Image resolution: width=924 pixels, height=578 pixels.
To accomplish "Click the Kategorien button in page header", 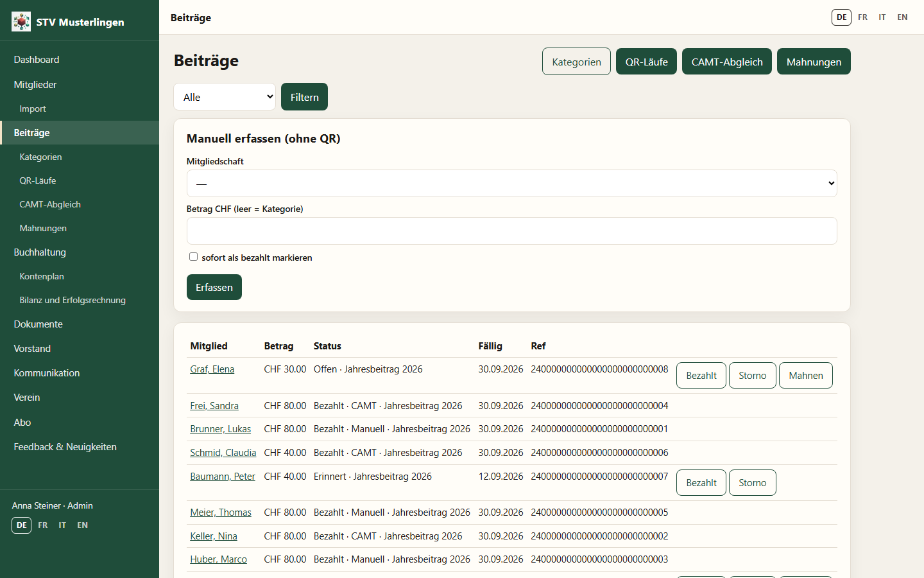I will pos(576,62).
